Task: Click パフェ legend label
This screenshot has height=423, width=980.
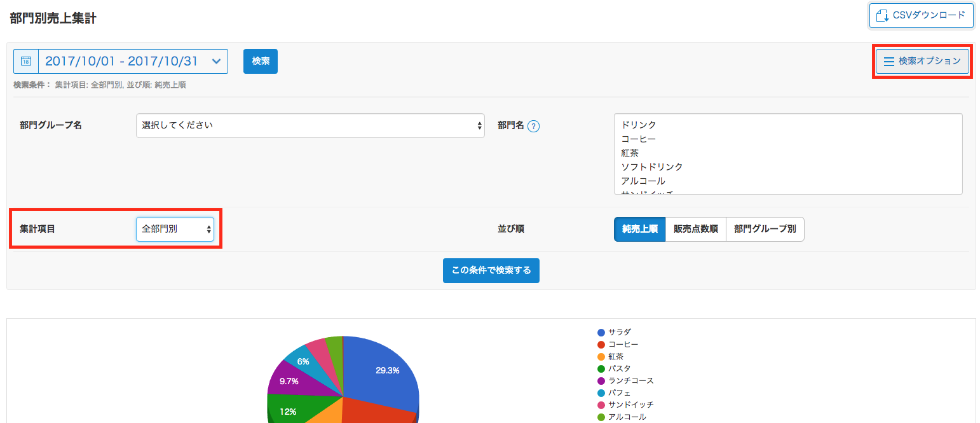Action: (620, 392)
